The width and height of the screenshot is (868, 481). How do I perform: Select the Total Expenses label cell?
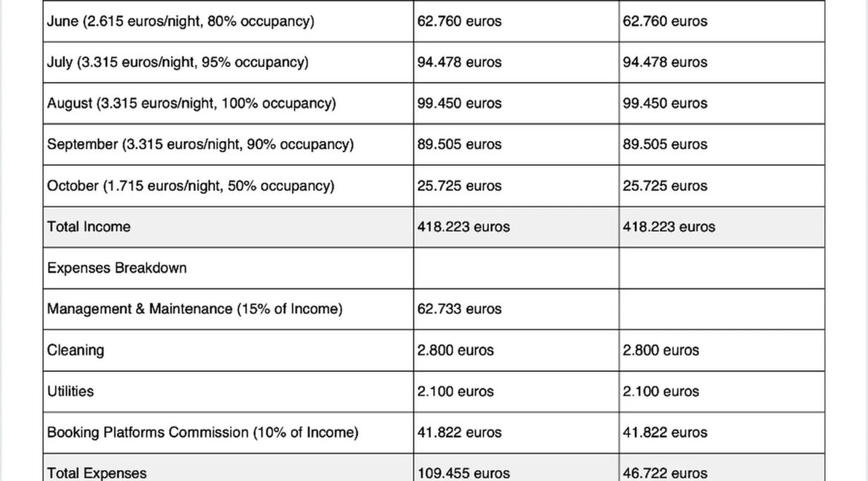pos(96,473)
